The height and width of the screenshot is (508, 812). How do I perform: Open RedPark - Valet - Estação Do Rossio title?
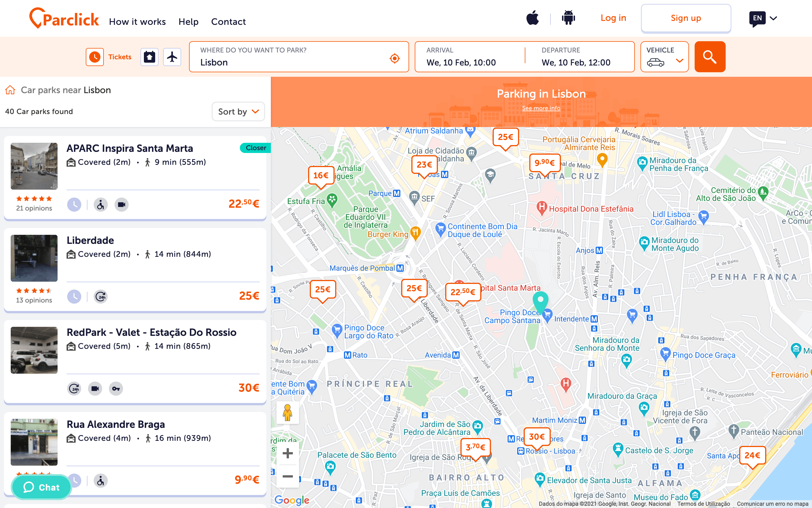click(x=152, y=333)
